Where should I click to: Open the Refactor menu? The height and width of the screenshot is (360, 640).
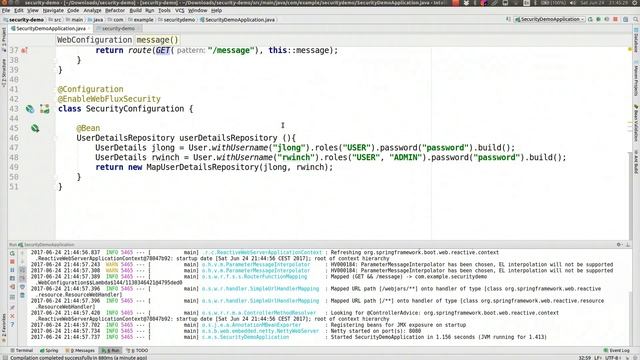click(115, 10)
